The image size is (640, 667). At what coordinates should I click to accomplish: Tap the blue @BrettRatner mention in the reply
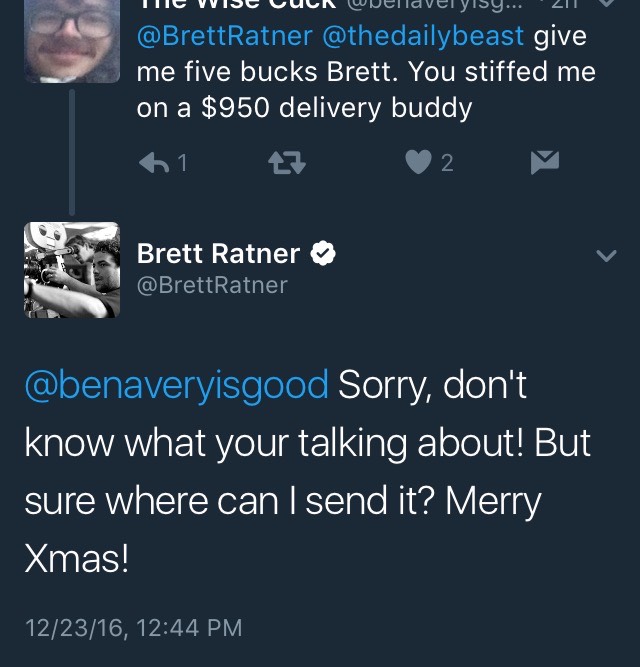(x=222, y=38)
